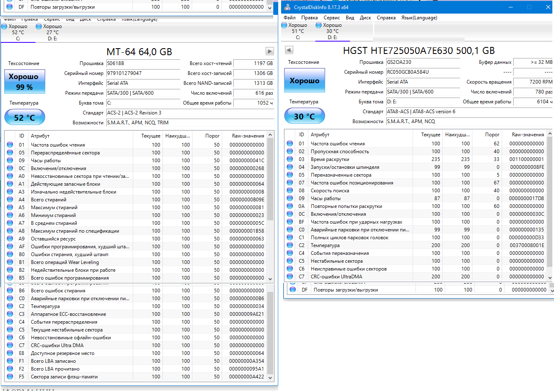Click status orb of DF Повторы загрузки row bottom right

click(293, 289)
